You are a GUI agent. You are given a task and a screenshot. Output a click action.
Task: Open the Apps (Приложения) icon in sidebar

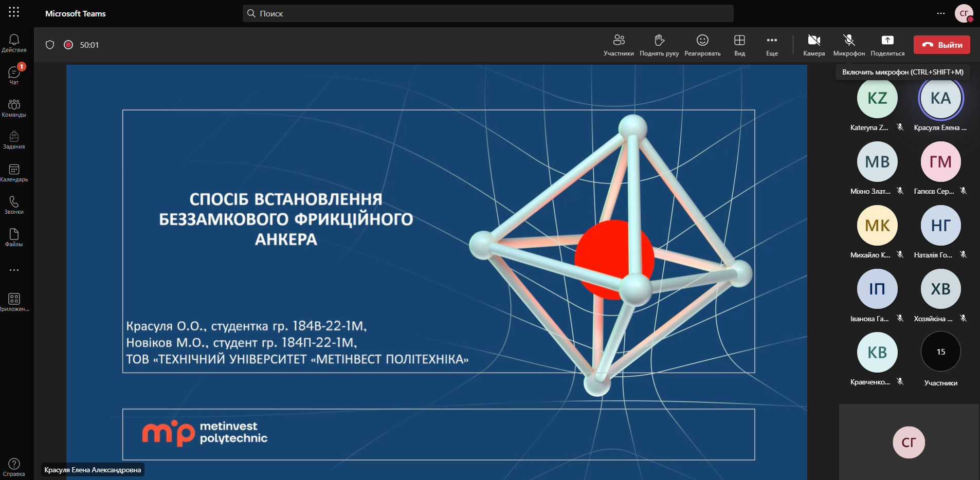click(14, 302)
